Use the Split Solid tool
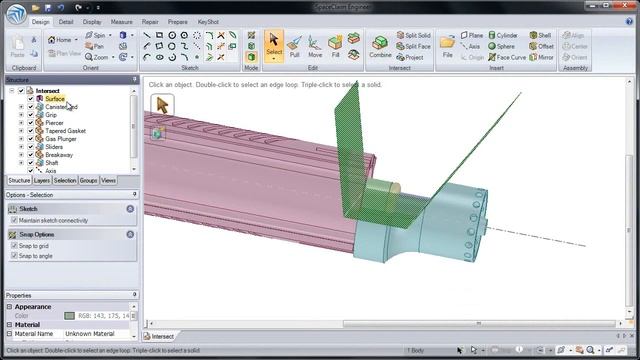 [x=413, y=36]
